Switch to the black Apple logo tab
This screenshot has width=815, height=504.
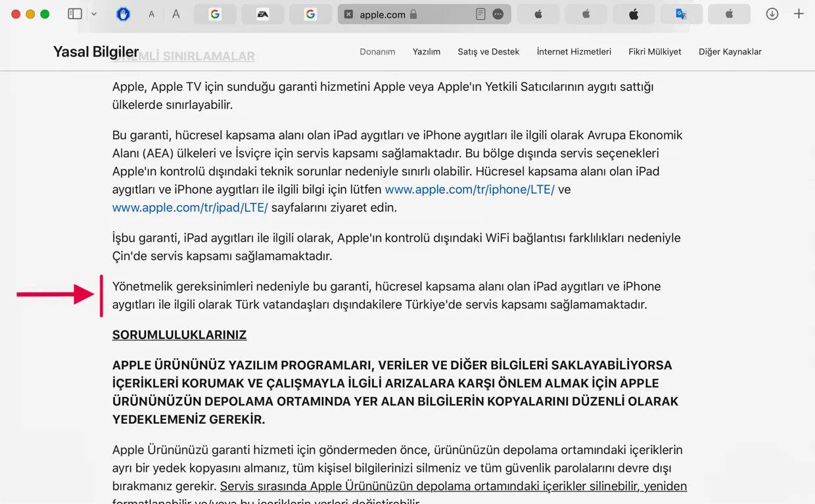point(634,14)
